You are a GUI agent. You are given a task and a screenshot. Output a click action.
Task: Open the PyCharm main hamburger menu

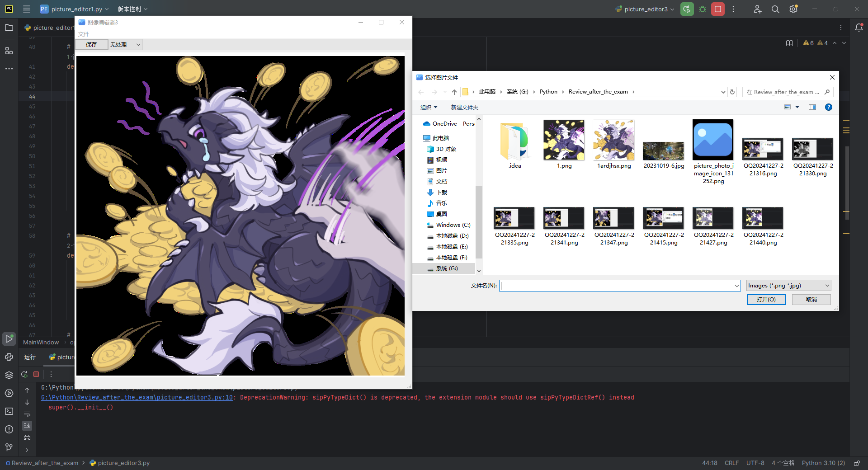[27, 9]
